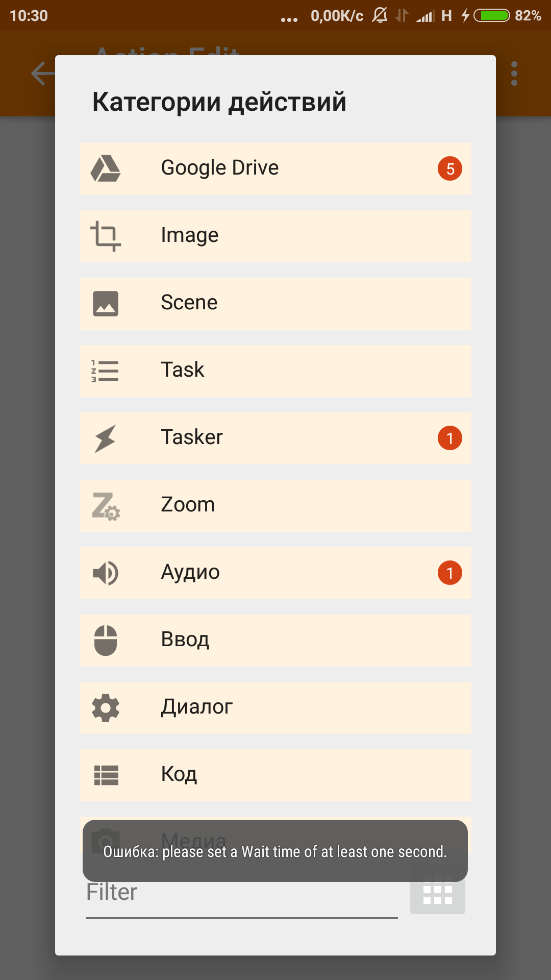
Task: Tap the Ввод mouse icon
Action: coord(106,640)
